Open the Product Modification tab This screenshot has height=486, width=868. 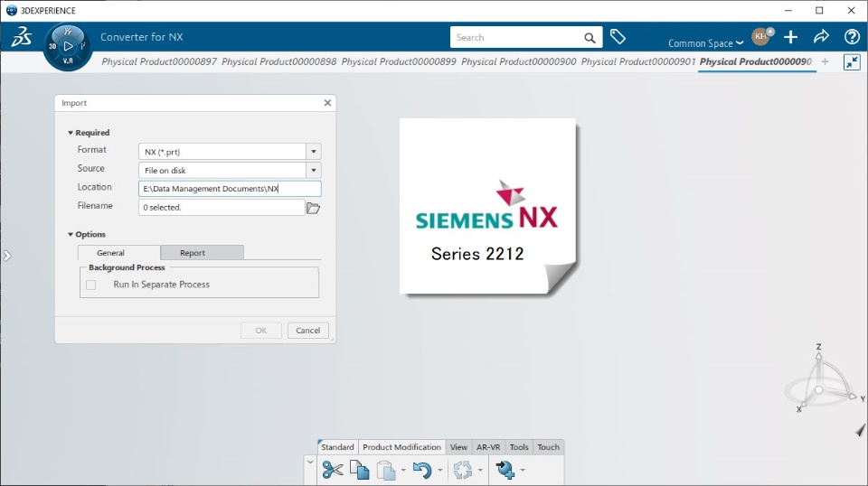click(x=401, y=447)
